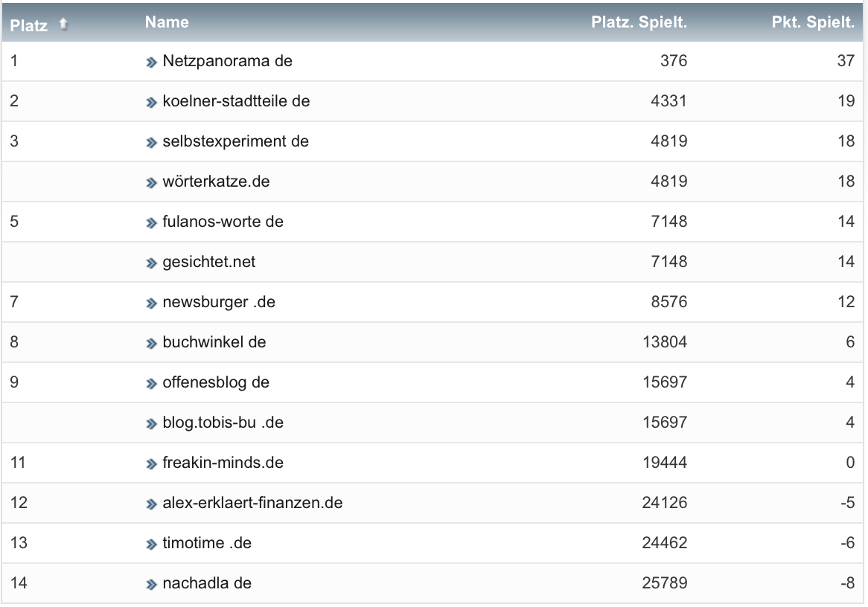The width and height of the screenshot is (868, 607).
Task: Click points value 19 in koelner-stadtteile row
Action: point(846,101)
